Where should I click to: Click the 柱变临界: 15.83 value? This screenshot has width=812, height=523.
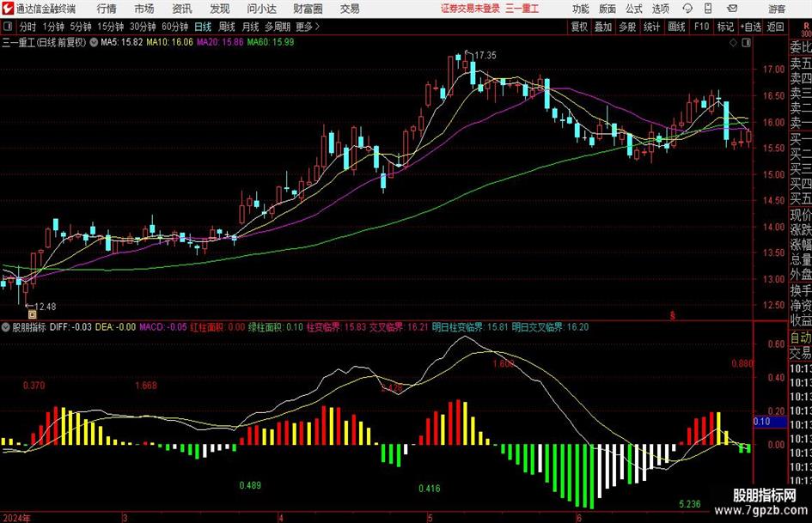coord(336,327)
